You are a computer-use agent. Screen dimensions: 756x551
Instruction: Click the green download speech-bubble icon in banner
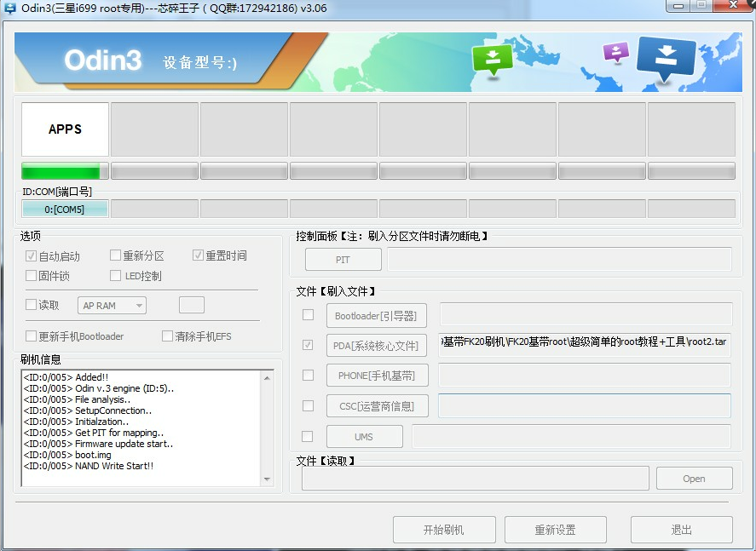point(493,60)
